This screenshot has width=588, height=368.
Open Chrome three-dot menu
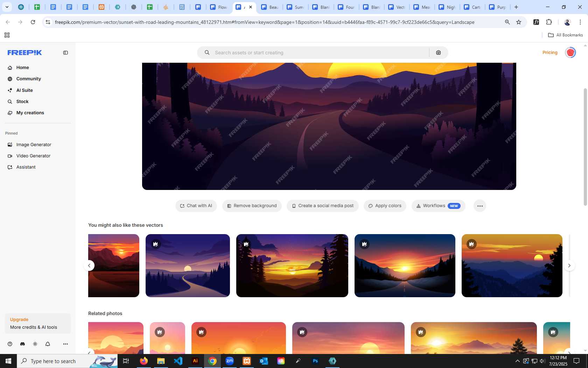[580, 22]
